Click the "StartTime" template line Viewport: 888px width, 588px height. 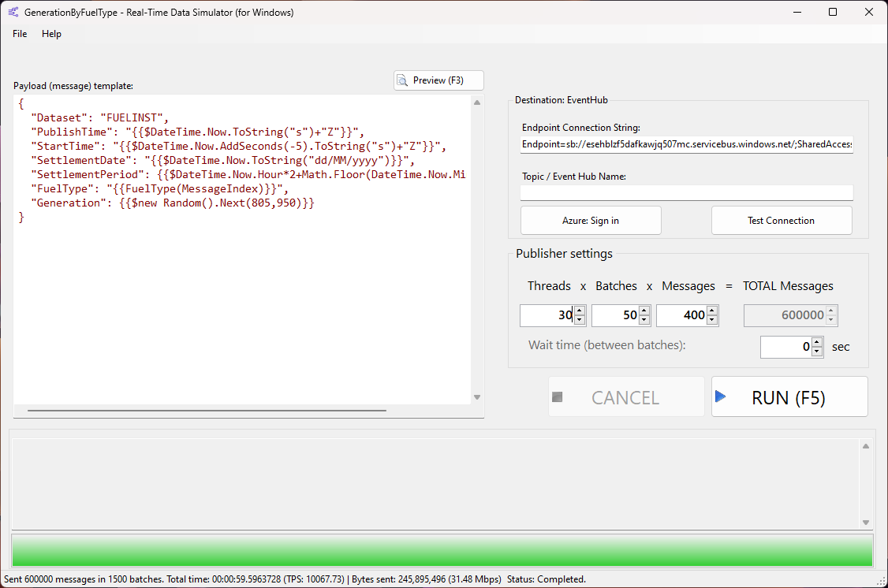tap(238, 146)
